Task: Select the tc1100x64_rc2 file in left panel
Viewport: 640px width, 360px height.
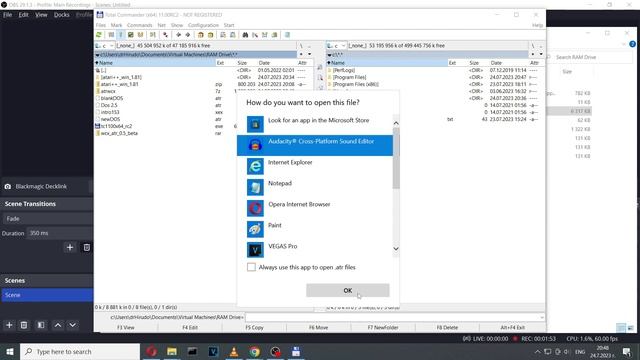Action: tap(116, 126)
